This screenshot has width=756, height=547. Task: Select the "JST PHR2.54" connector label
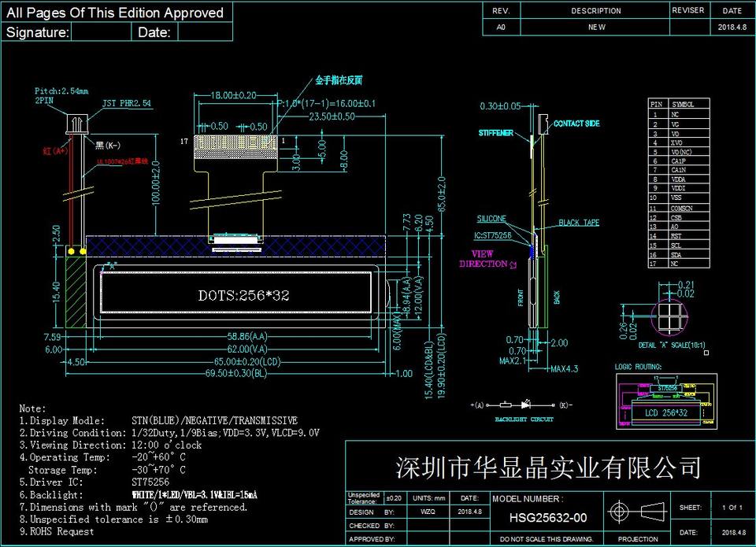coord(127,103)
